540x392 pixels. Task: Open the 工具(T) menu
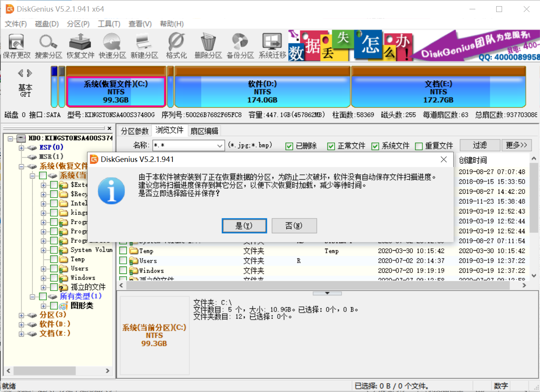pyautogui.click(x=109, y=24)
